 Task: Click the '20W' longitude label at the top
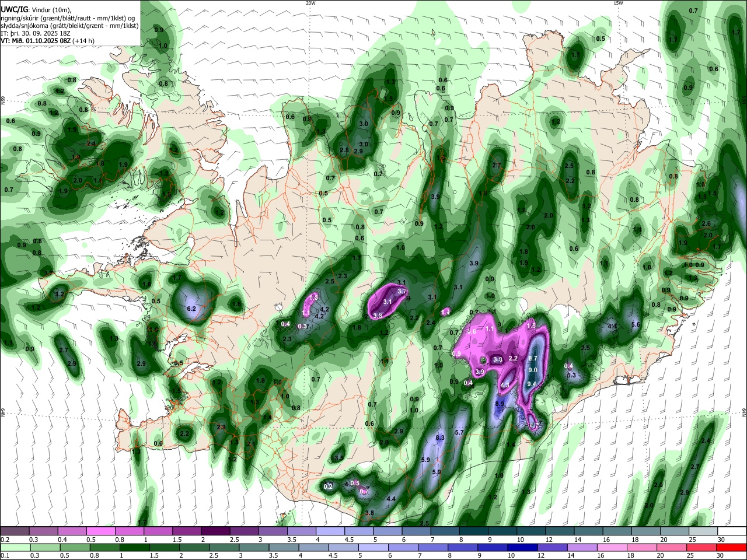pyautogui.click(x=310, y=3)
